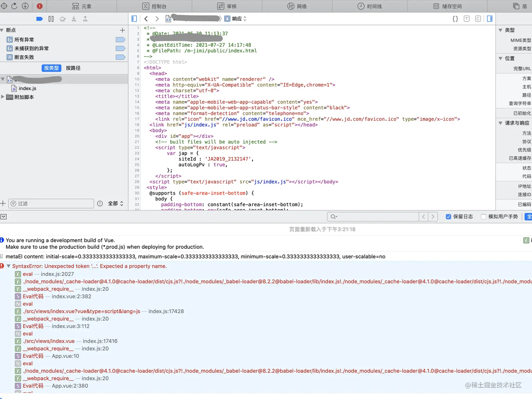Collapse the redacted document tree node
This screenshot has height=399, width=532.
coord(2,79)
